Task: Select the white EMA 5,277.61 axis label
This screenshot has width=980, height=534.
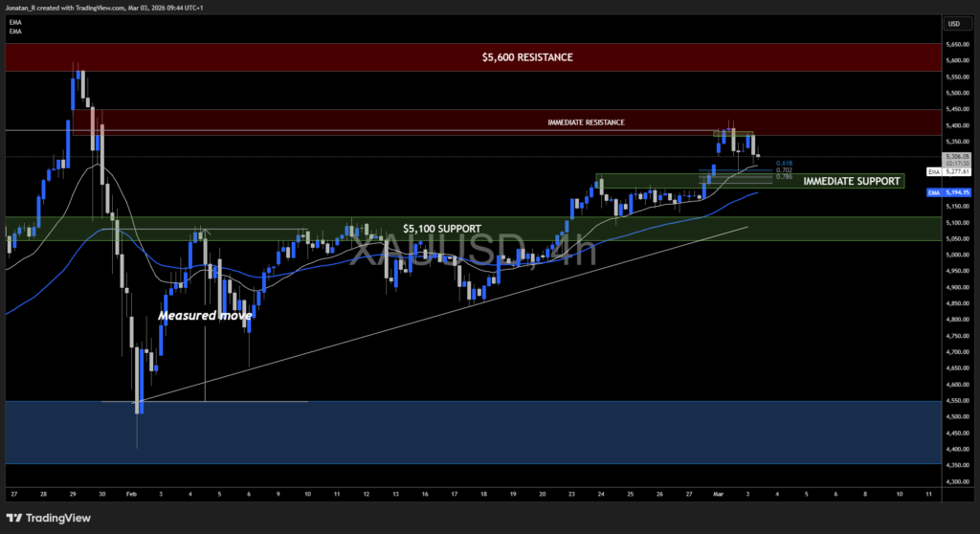Action: coord(948,171)
